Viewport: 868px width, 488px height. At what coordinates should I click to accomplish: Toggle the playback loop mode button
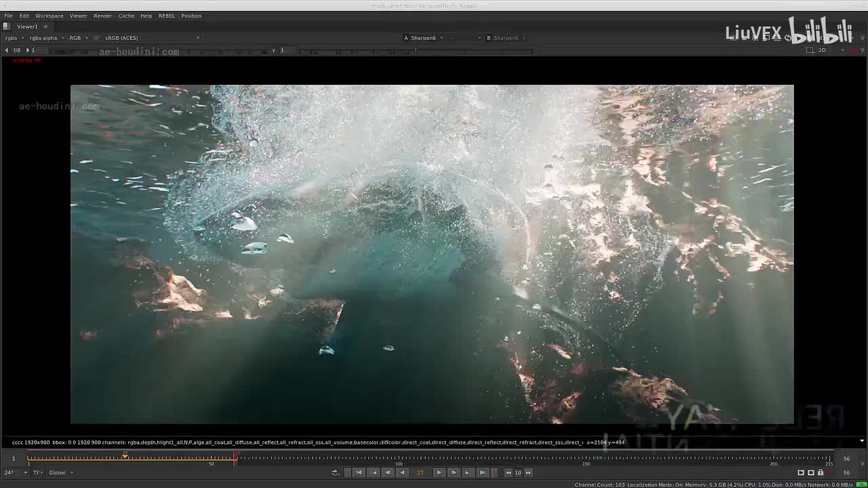334,472
